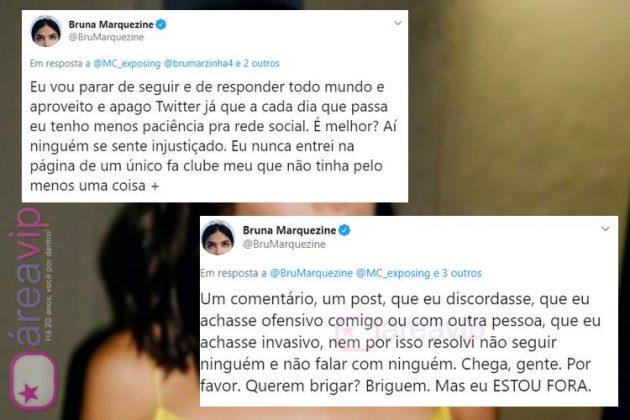The width and height of the screenshot is (630, 420).
Task: Open @BruMarquezine mention in second reply line
Action: tap(311, 273)
